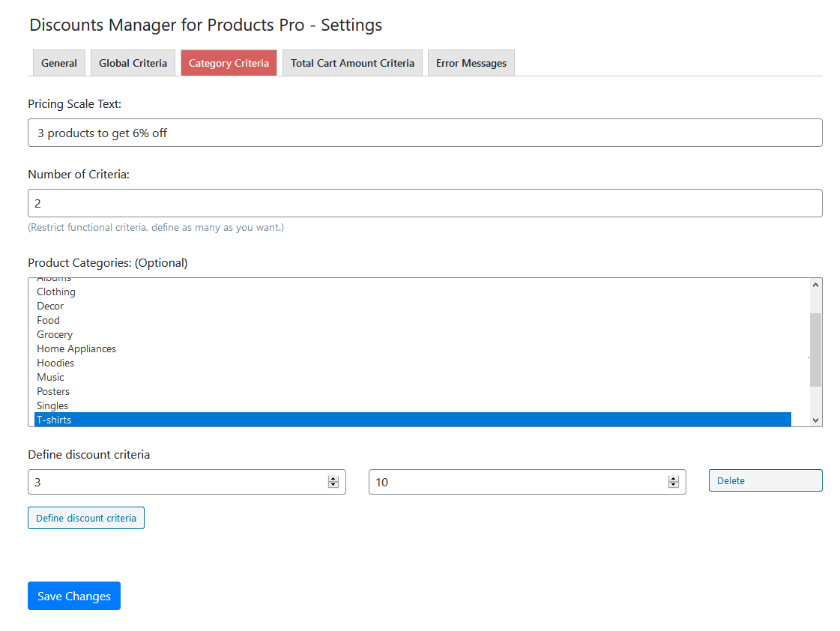The height and width of the screenshot is (631, 840).
Task: Increase the quantity value of 3
Action: 333,479
